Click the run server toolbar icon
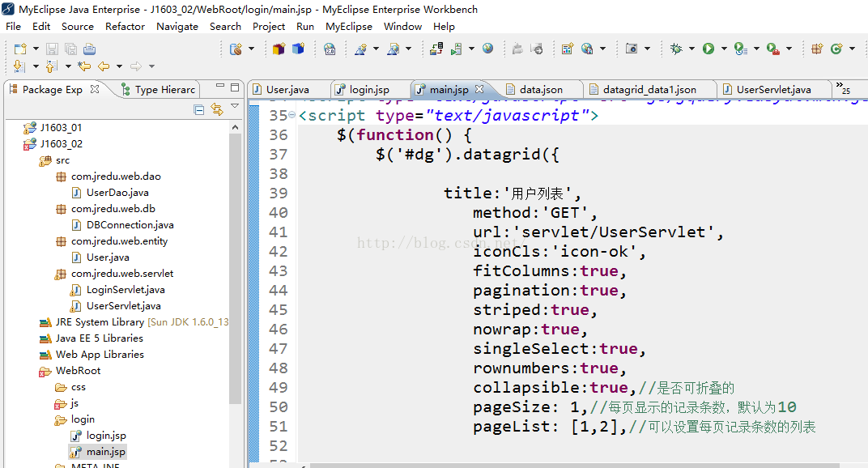The height and width of the screenshot is (468, 868). 456,49
